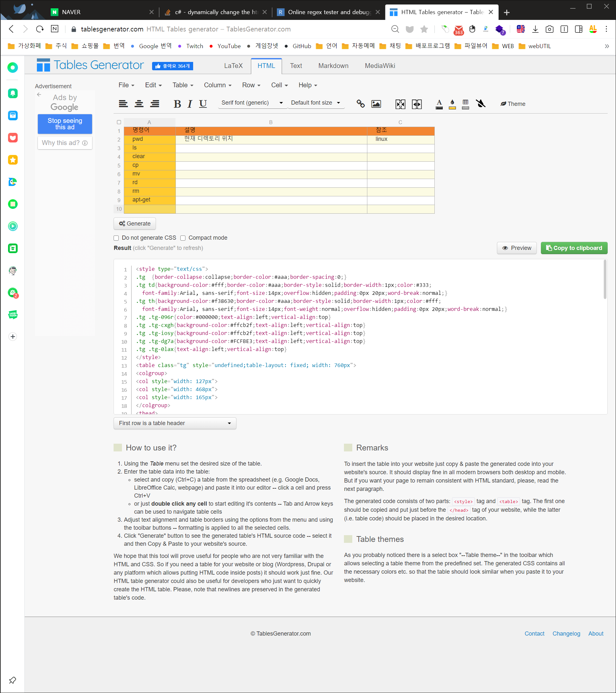Screen dimensions: 616x693
Task: Click the insert image icon
Action: pos(376,104)
